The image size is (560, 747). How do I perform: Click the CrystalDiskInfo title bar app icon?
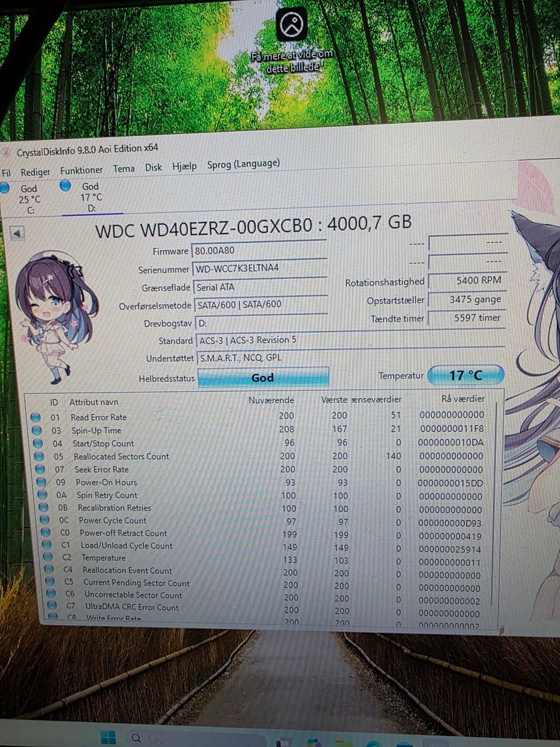[6, 153]
